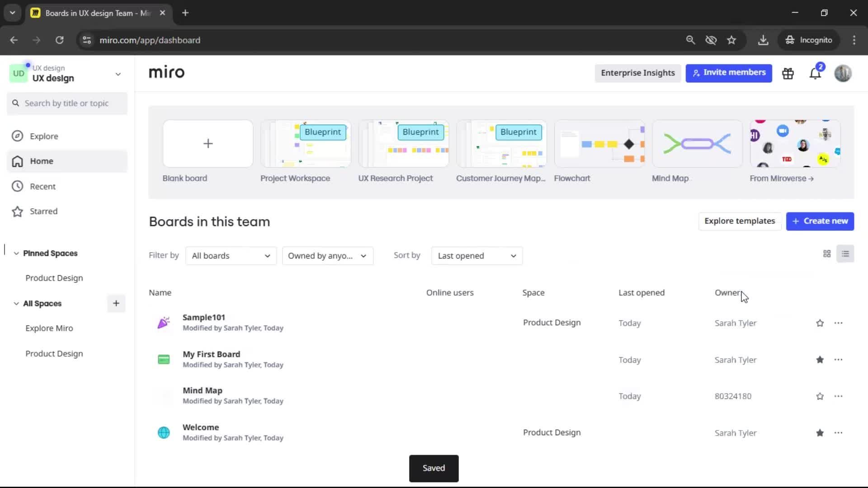This screenshot has height=488, width=868.
Task: Open Starred boards in sidebar
Action: [x=67, y=211]
